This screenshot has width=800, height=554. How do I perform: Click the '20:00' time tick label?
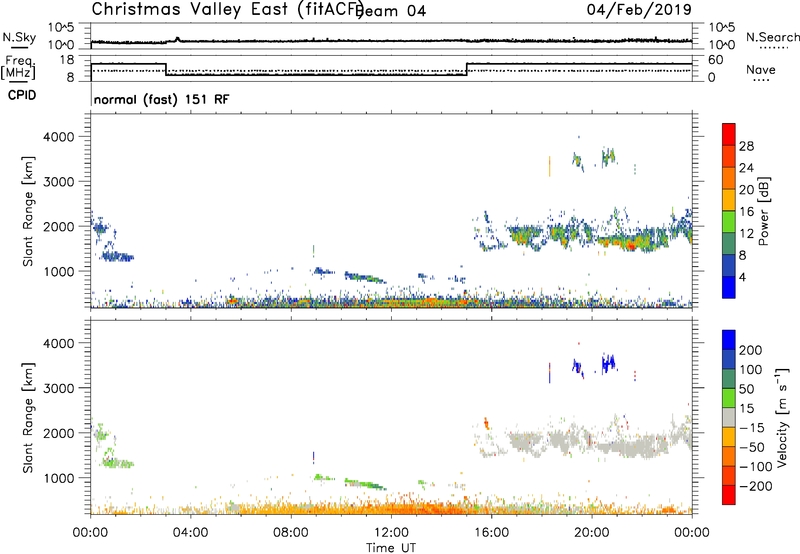pos(591,533)
